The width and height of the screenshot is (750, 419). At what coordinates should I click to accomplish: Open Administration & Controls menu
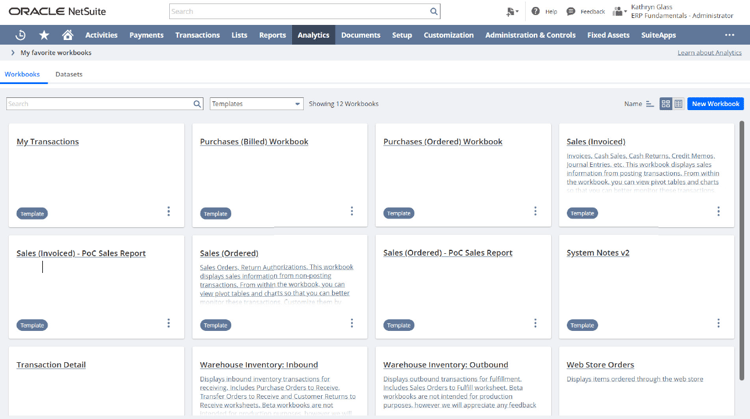530,35
